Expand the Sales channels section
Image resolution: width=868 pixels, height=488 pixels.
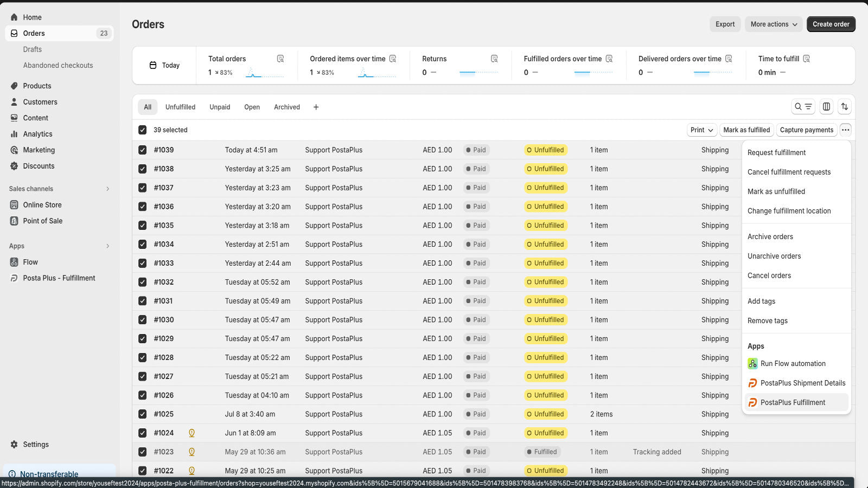(x=107, y=189)
